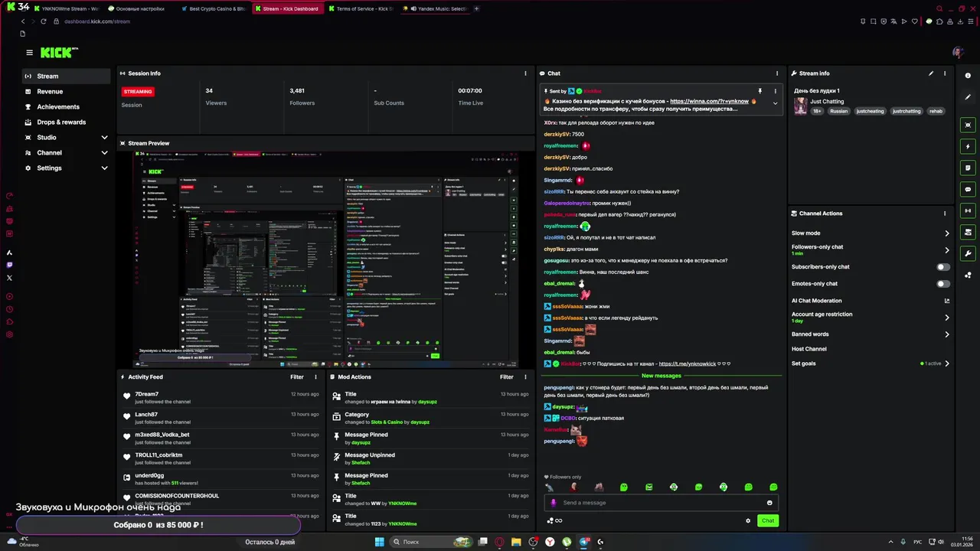The image size is (980, 551).
Task: Open Stream info three-dot menu
Action: click(945, 73)
